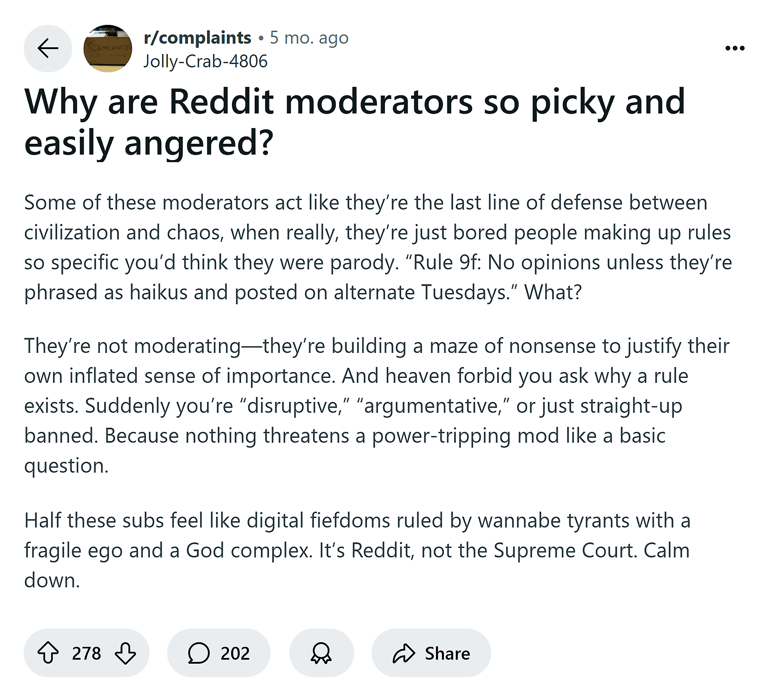Open the Jolly-Crab-4806 user profile
The width and height of the screenshot is (768, 700).
(205, 61)
